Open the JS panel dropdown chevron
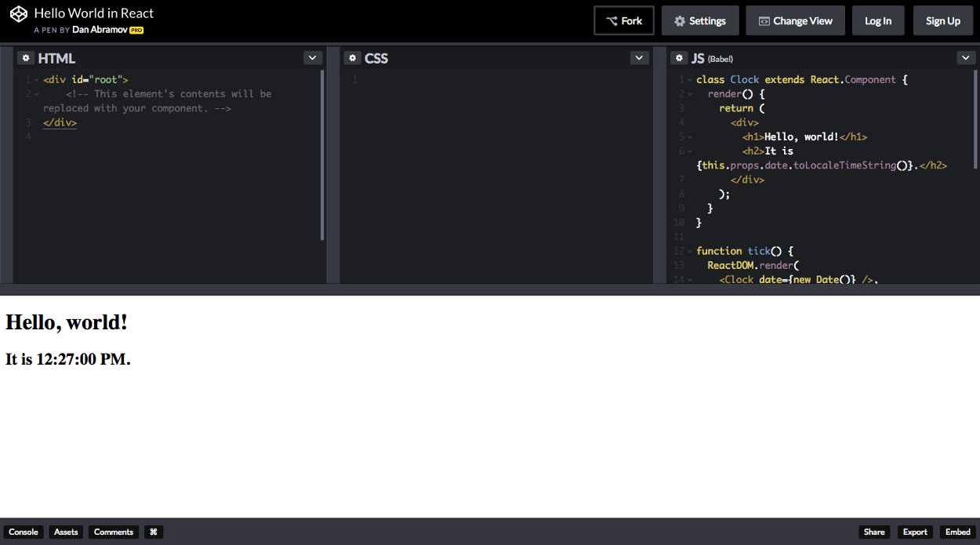This screenshot has width=980, height=545. tap(966, 58)
